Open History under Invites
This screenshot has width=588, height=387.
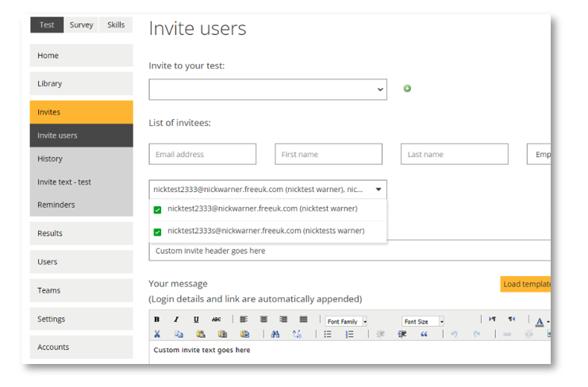pyautogui.click(x=82, y=159)
